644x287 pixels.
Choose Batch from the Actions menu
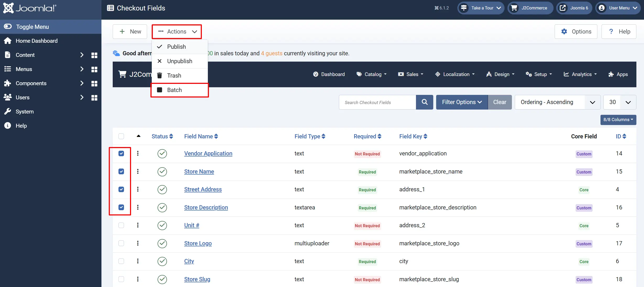[180, 90]
